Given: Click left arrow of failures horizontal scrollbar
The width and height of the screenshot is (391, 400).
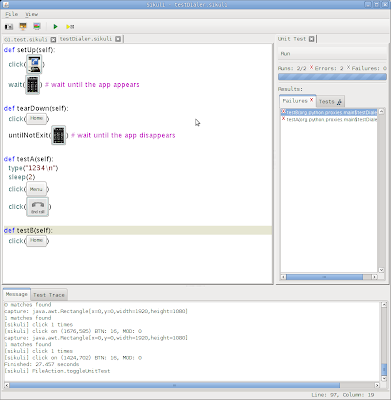Looking at the screenshot, I should coord(283,277).
